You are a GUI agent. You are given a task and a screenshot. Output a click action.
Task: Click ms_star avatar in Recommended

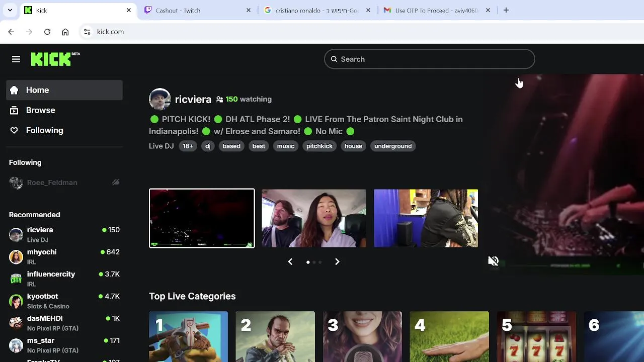tap(16, 345)
